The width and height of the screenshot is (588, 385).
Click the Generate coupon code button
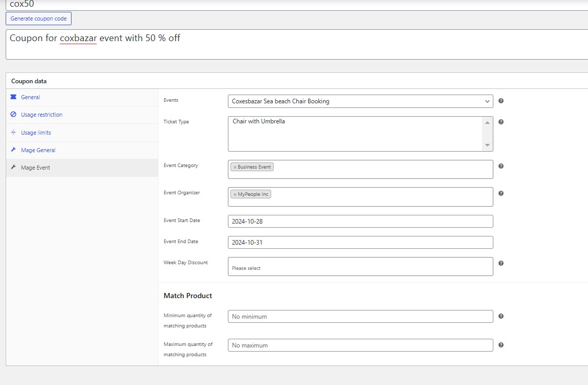tap(39, 19)
